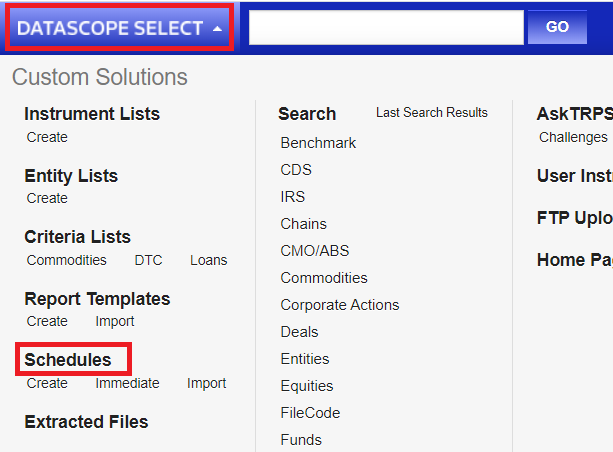Image resolution: width=613 pixels, height=452 pixels.
Task: Select DTC criteria list link
Action: pyautogui.click(x=148, y=260)
